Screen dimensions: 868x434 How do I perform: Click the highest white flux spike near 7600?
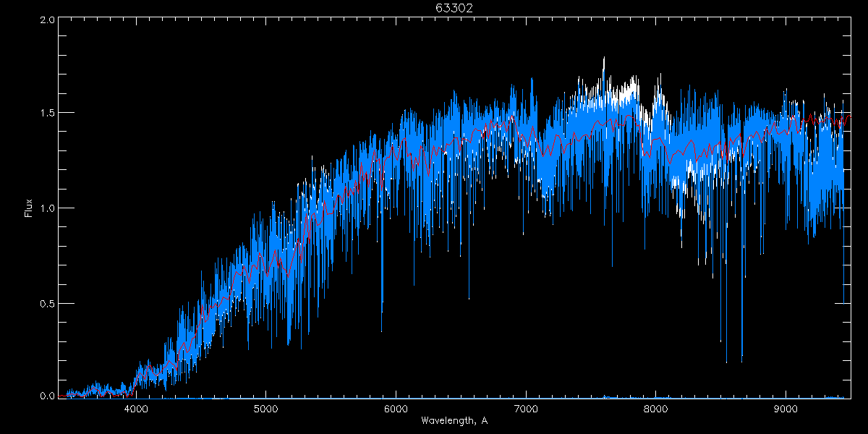point(603,59)
